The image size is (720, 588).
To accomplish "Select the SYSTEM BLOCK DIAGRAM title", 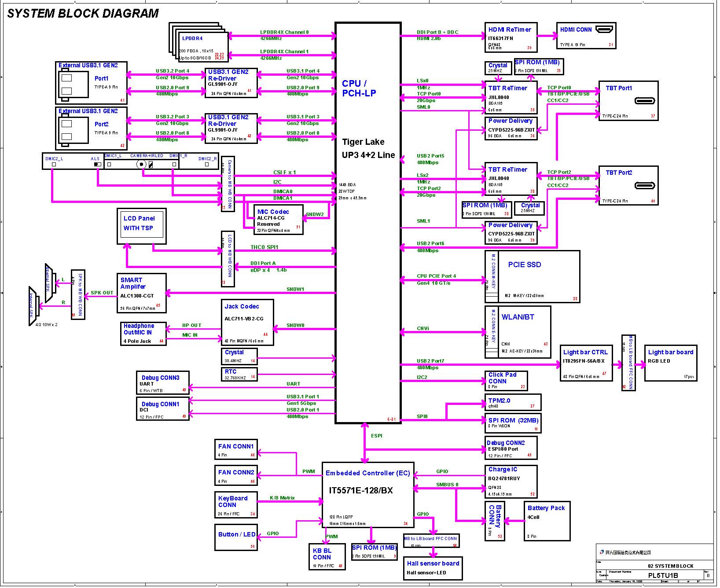I will pos(83,13).
